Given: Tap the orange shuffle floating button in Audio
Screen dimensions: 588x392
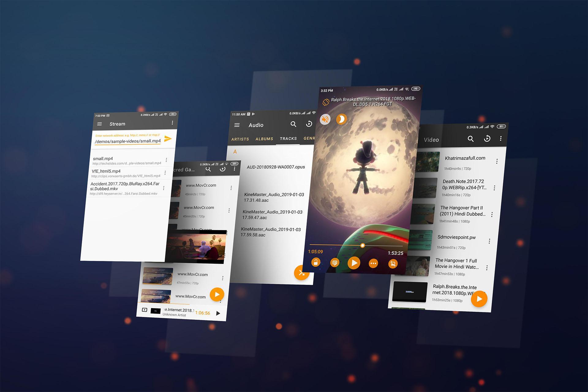Looking at the screenshot, I should [x=302, y=273].
